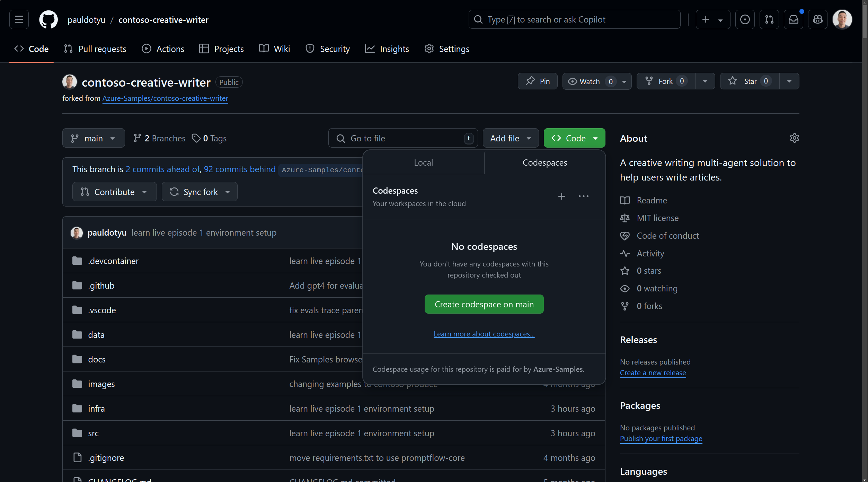Click the Star button
The width and height of the screenshot is (868, 482).
point(750,81)
